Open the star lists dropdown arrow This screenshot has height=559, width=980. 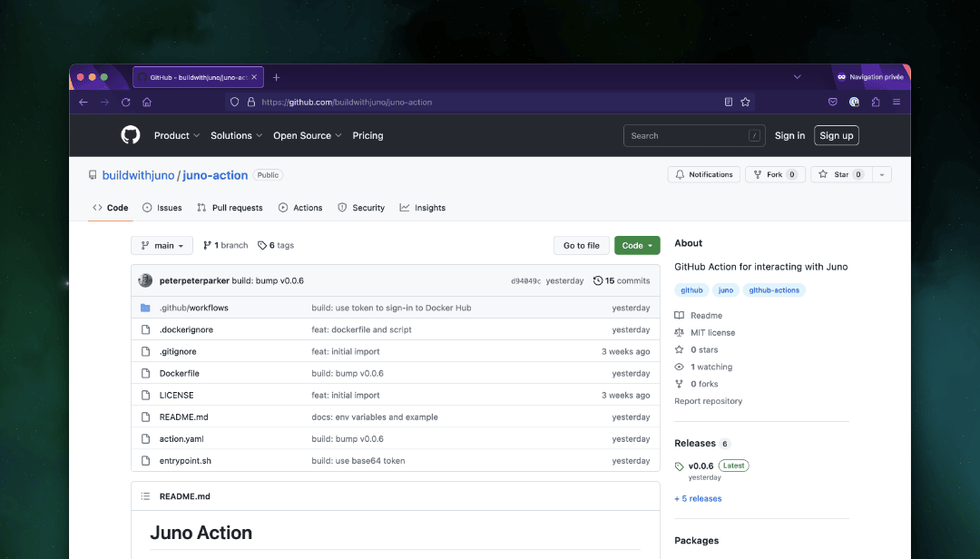(x=882, y=174)
